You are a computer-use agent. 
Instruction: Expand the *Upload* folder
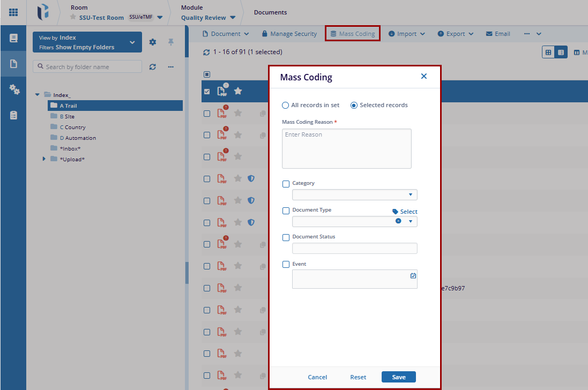tap(44, 159)
